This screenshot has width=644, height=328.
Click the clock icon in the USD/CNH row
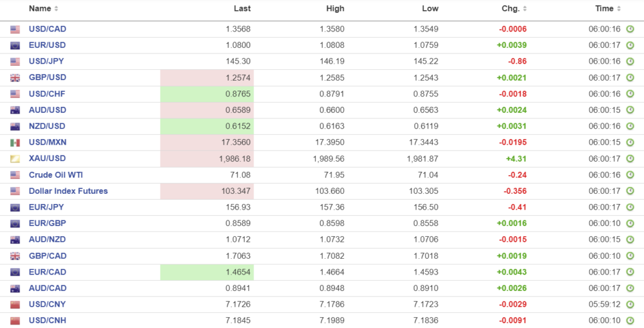pyautogui.click(x=630, y=321)
